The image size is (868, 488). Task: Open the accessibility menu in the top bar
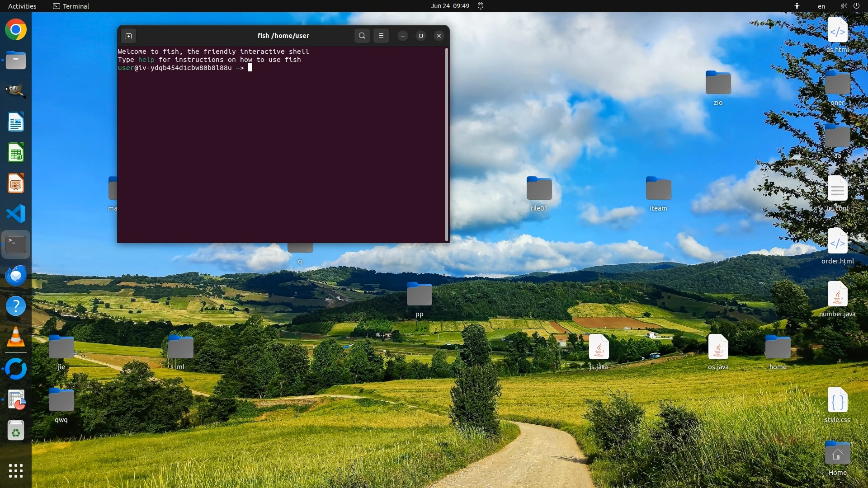[x=797, y=6]
